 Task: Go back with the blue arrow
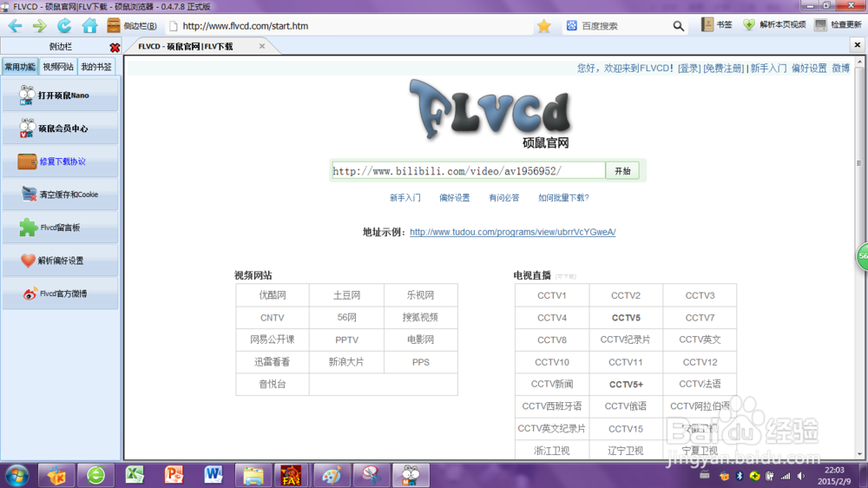[x=15, y=26]
